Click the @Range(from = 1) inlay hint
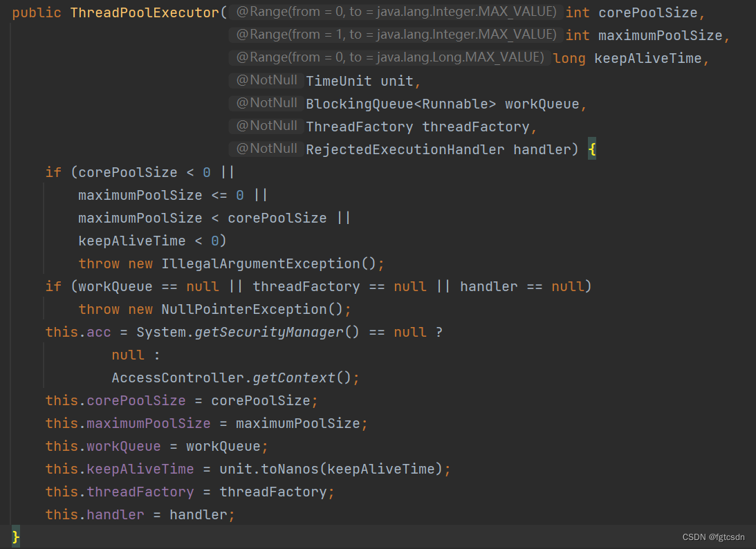This screenshot has height=549, width=756. coord(396,35)
